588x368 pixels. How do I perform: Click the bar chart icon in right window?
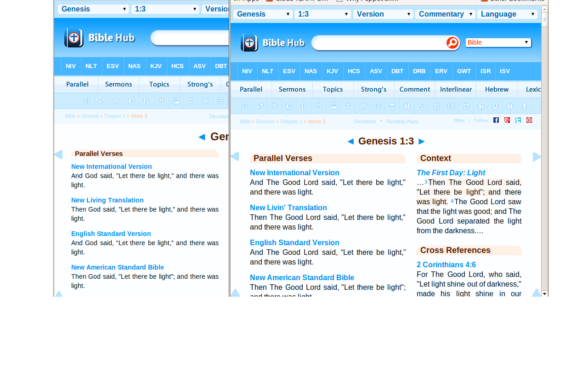pos(407,106)
